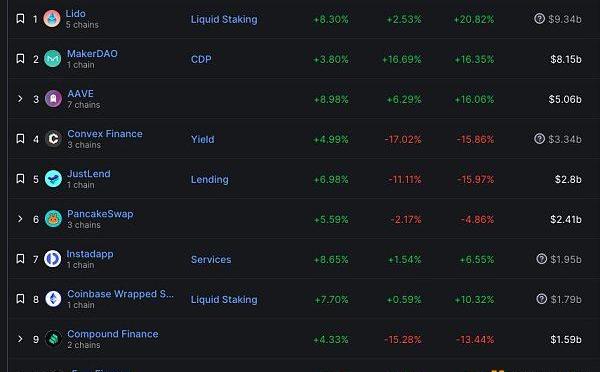This screenshot has width=600, height=372.
Task: Open the Instadapp Services category link
Action: pos(211,259)
